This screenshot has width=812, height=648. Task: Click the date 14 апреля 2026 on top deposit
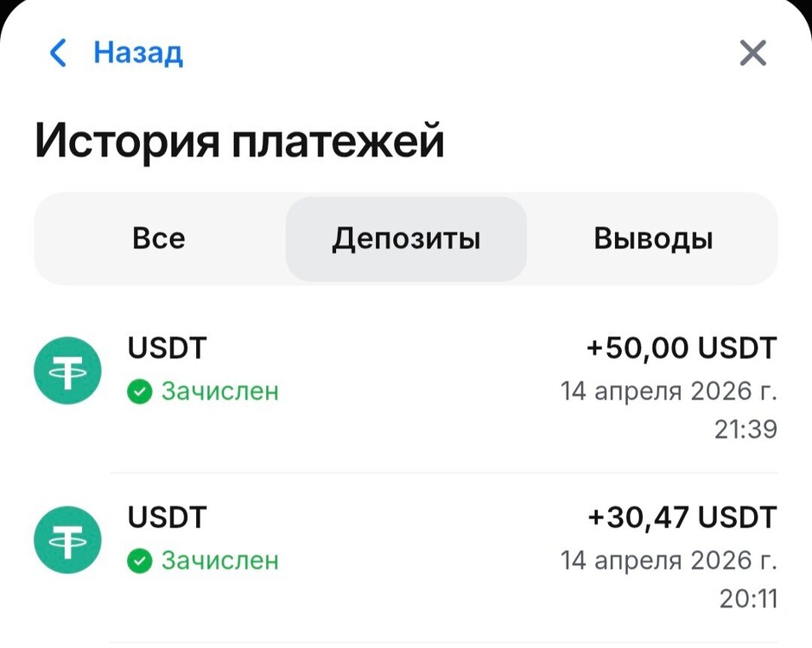[669, 391]
